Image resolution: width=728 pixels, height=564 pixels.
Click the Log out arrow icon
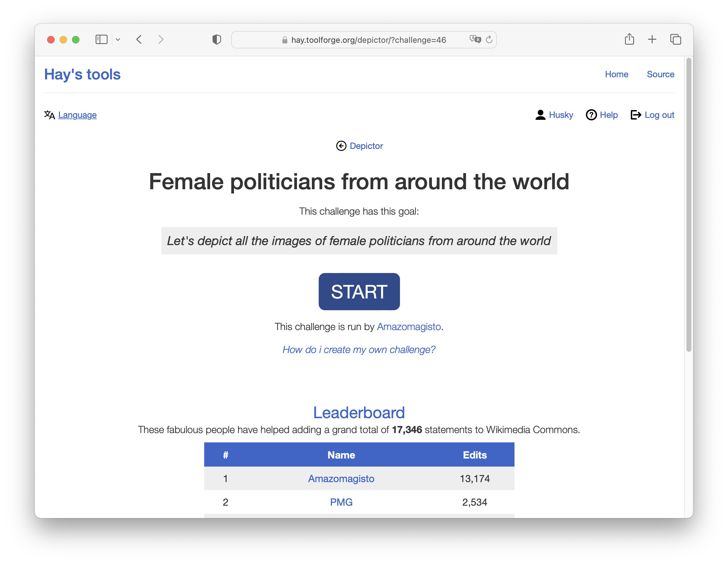click(x=636, y=115)
